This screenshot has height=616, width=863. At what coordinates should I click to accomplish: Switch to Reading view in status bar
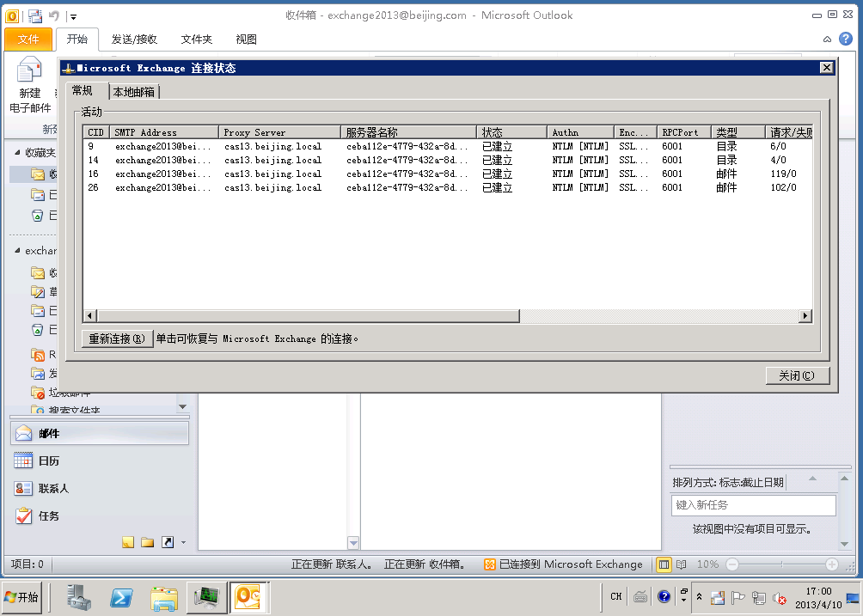tap(681, 564)
